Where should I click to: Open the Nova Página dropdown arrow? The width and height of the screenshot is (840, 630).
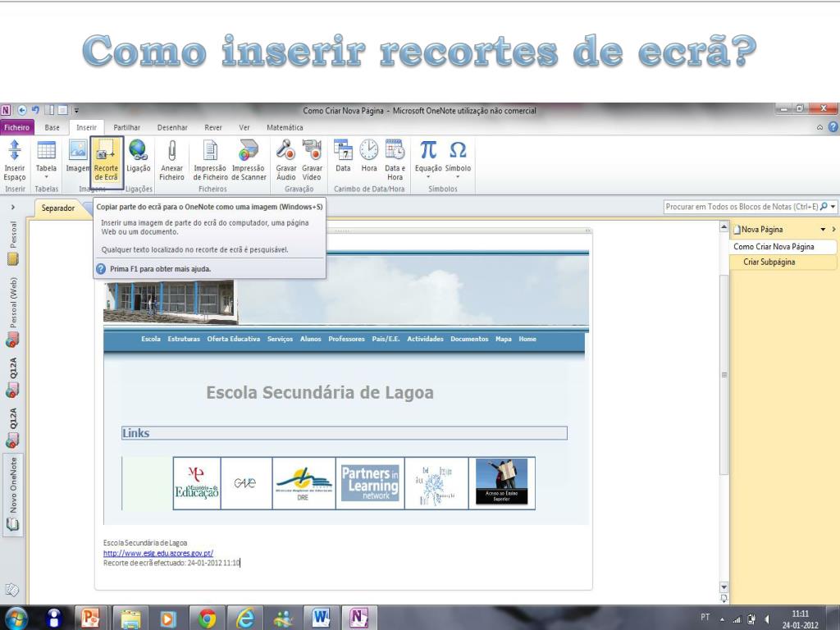(x=823, y=230)
